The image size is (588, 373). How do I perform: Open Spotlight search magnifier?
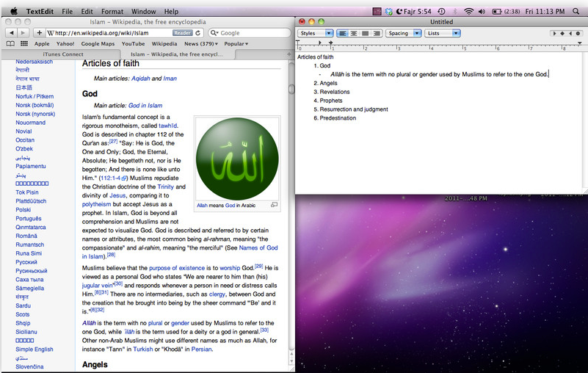coord(576,11)
